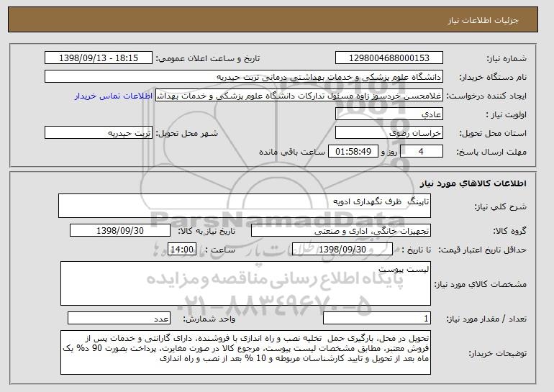Click the remaining time field 01:58:49
Viewport: 554px width, 392px height.
tap(353, 152)
